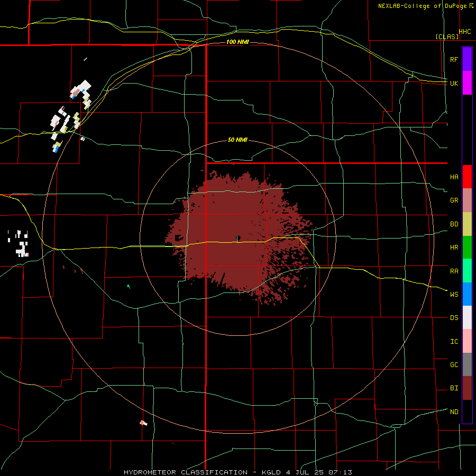Click the 4 JUL 25 date stamp
Image resolution: width=476 pixels, height=476 pixels.
click(305, 472)
